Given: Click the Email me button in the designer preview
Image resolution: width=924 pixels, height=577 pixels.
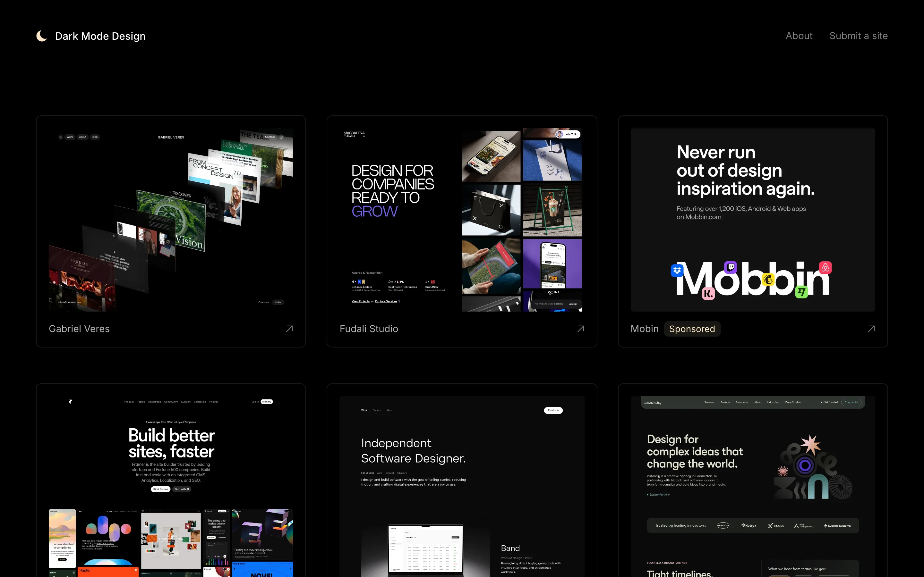Looking at the screenshot, I should tap(553, 410).
